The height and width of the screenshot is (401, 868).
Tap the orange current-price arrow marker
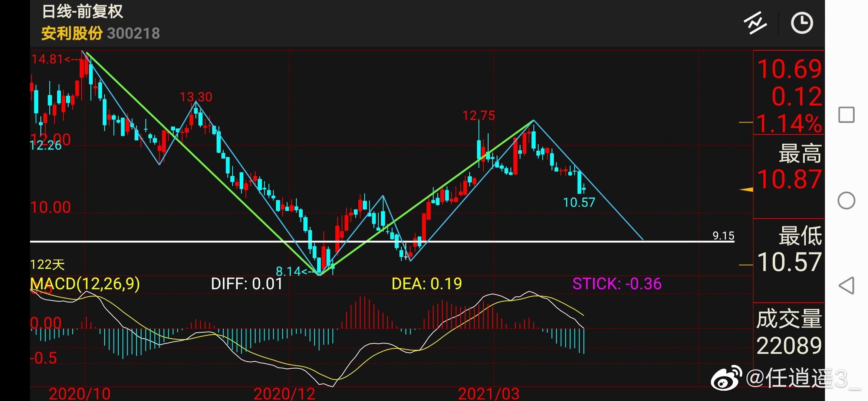pos(746,190)
